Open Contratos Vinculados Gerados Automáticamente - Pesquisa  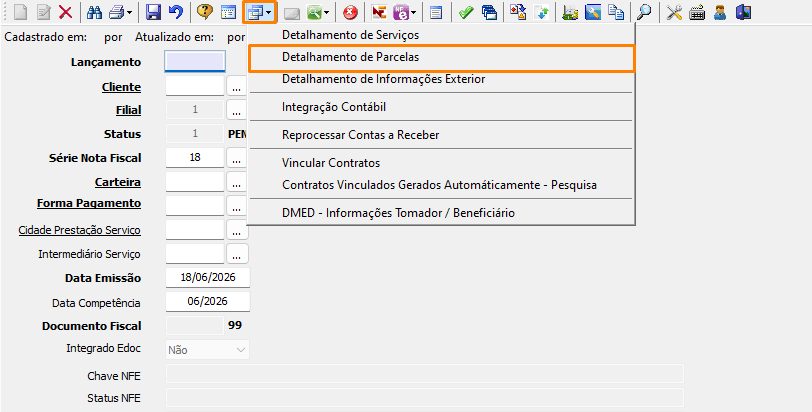coord(441,185)
